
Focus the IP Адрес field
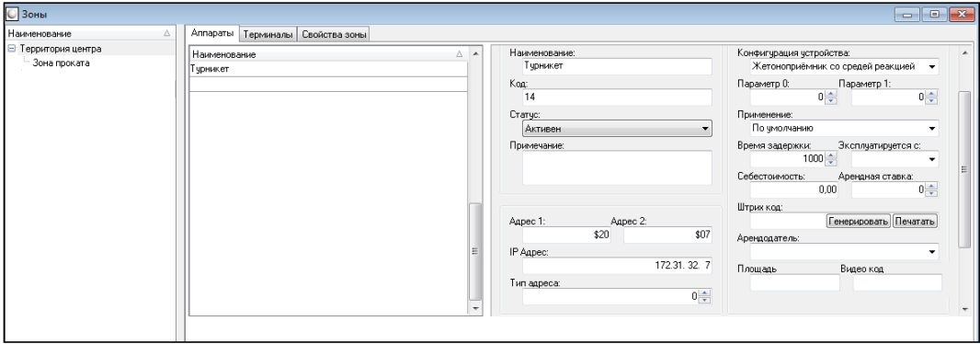click(617, 266)
